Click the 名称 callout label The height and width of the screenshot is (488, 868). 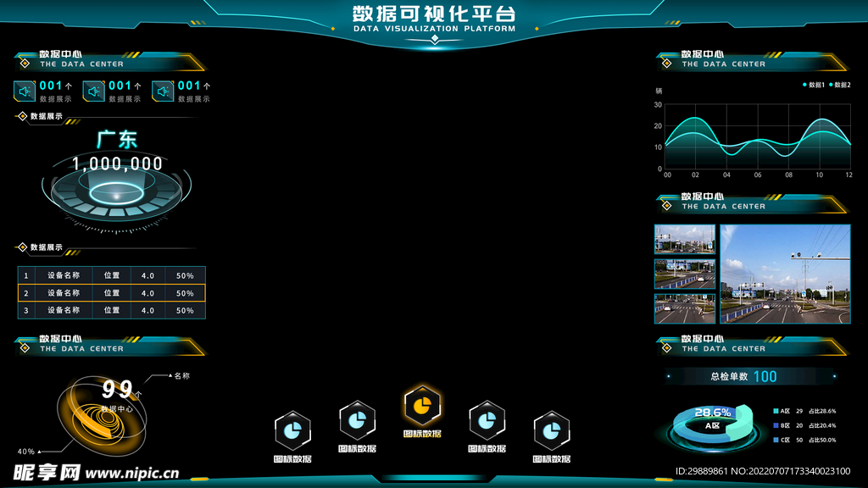181,375
